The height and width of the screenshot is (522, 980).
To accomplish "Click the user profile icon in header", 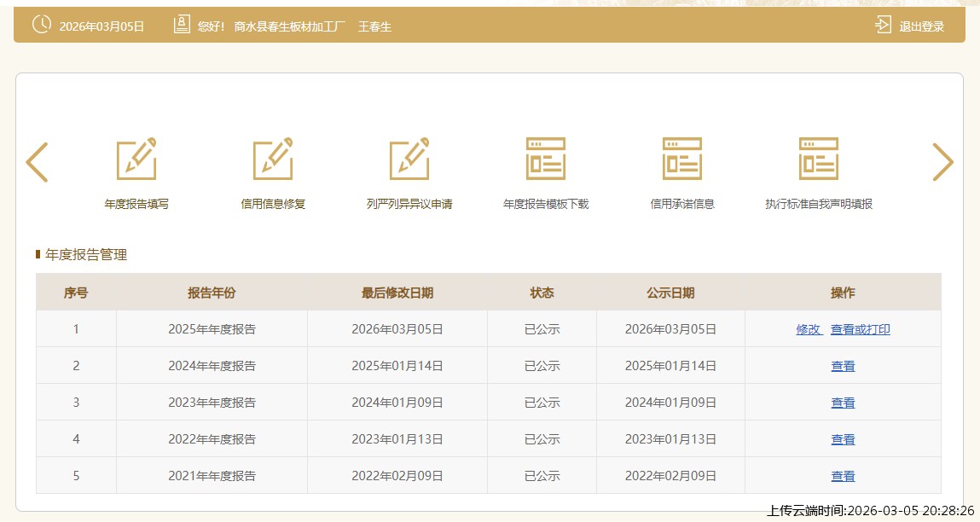I will coord(182,26).
